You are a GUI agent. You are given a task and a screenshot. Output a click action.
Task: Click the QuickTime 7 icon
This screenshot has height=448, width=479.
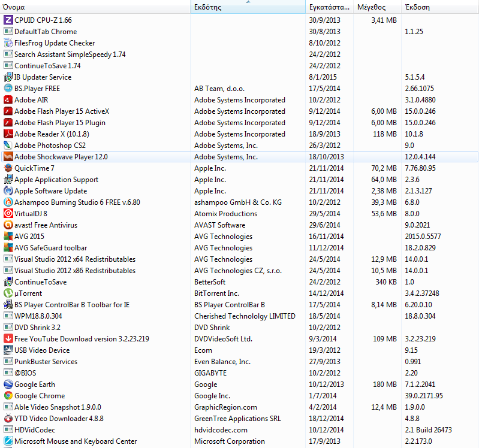(x=8, y=168)
